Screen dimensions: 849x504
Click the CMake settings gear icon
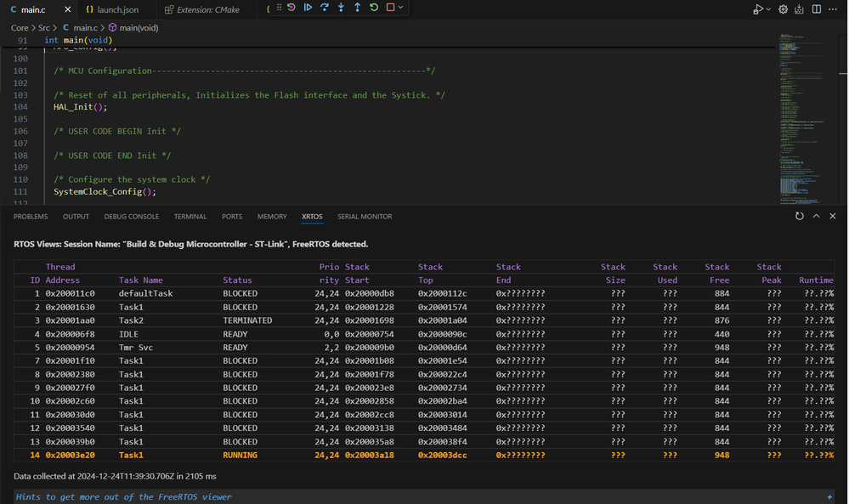pyautogui.click(x=783, y=9)
